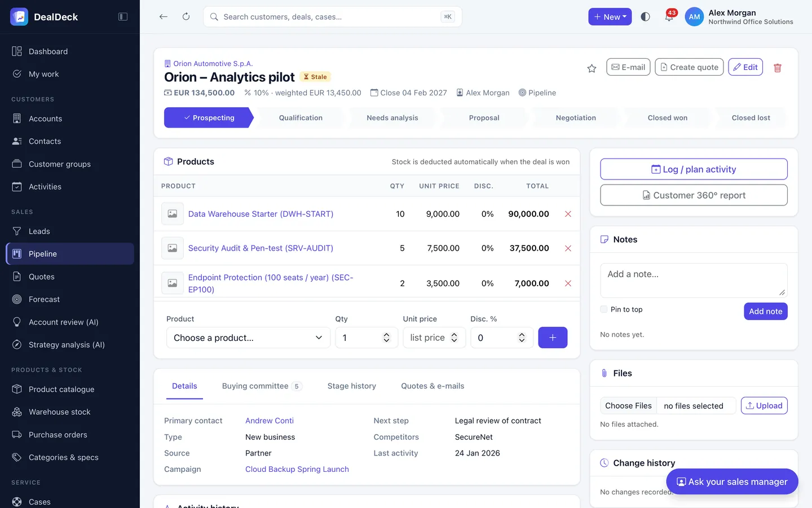Click the Security Audit product thumbnail
The image size is (812, 508).
coord(173,248)
